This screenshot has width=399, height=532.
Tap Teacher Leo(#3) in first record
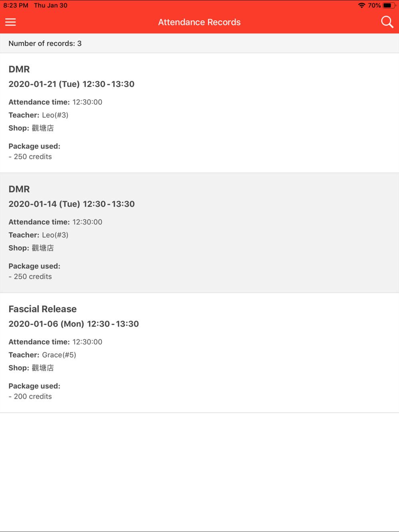click(x=38, y=115)
